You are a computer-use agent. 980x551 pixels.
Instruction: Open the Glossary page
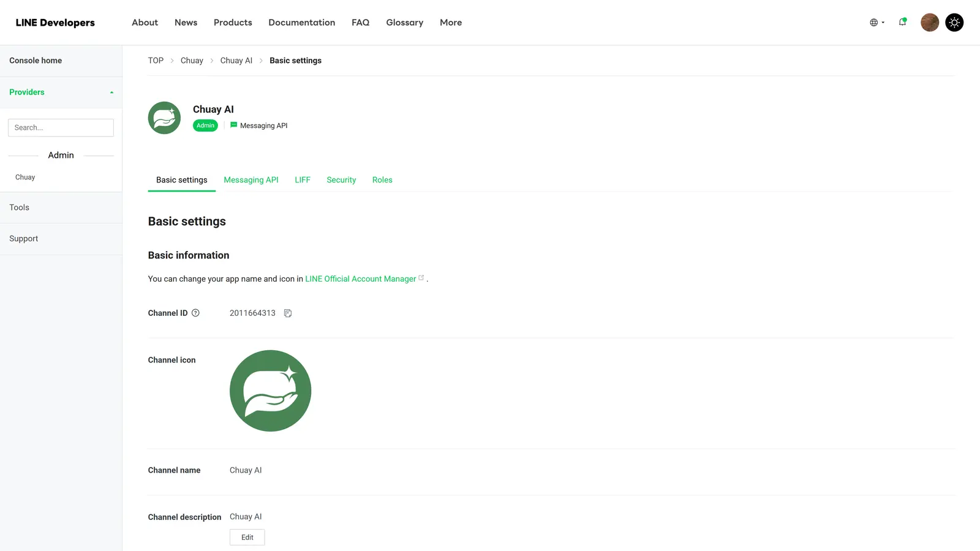(404, 23)
